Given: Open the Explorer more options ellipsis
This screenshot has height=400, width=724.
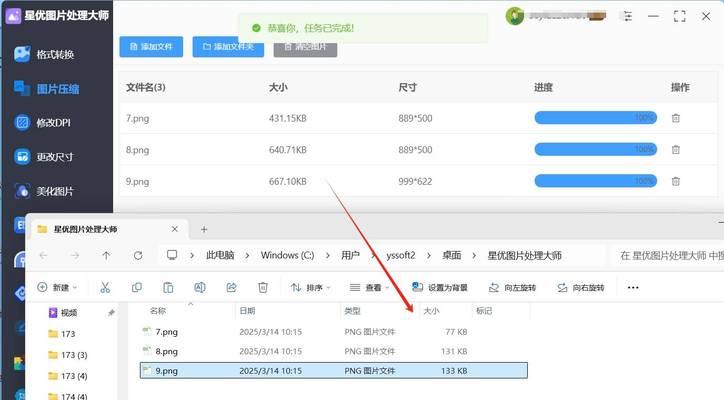Looking at the screenshot, I should pos(633,287).
